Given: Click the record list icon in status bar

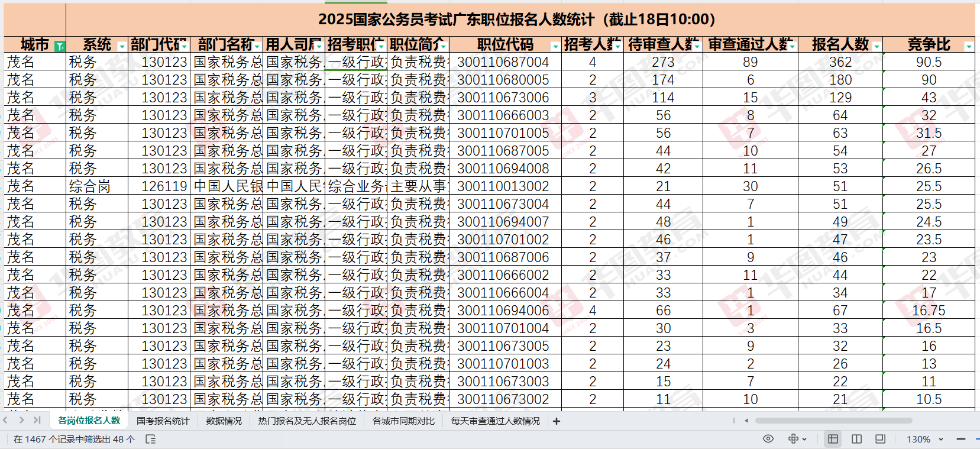Looking at the screenshot, I should click(150, 439).
